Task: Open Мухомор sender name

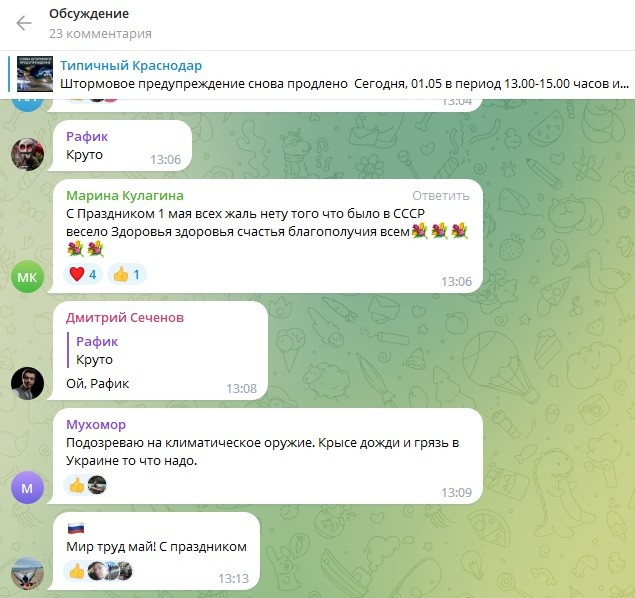Action: coord(96,424)
